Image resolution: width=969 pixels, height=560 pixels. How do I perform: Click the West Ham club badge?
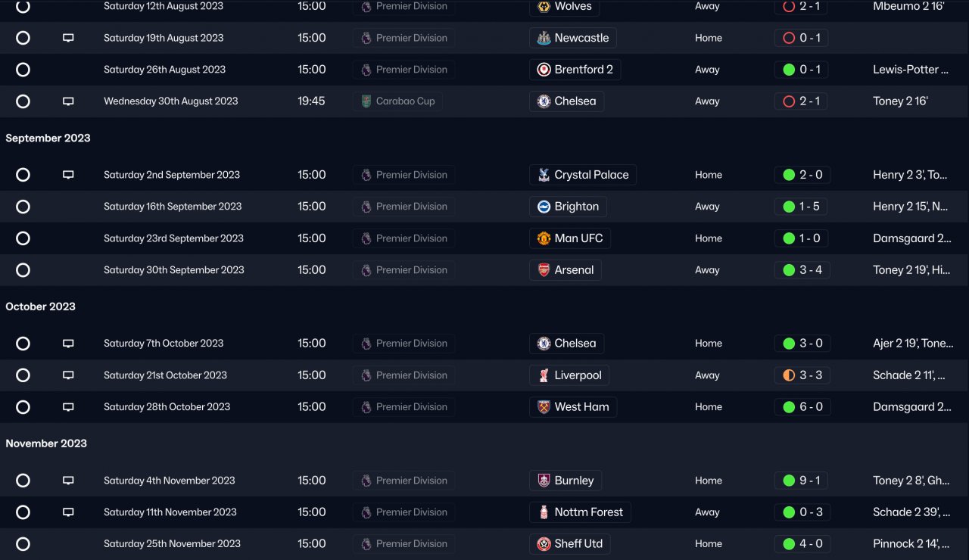coord(544,407)
